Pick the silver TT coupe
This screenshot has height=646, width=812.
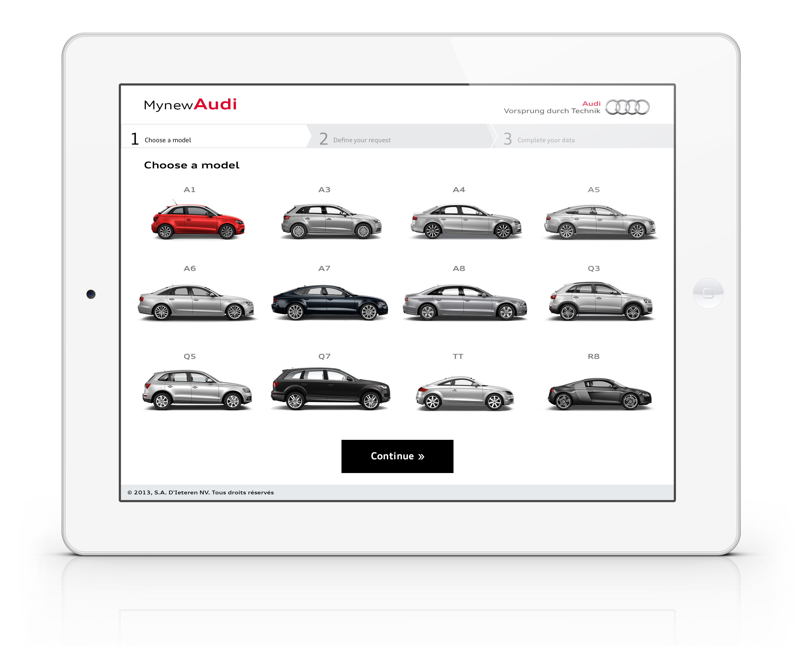(x=464, y=393)
